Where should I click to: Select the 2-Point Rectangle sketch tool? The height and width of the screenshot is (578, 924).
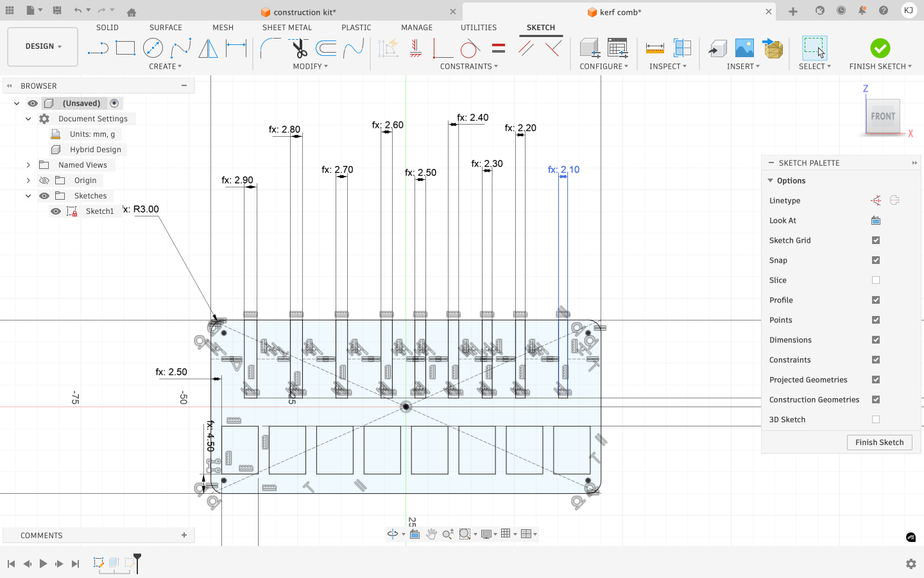coord(125,48)
